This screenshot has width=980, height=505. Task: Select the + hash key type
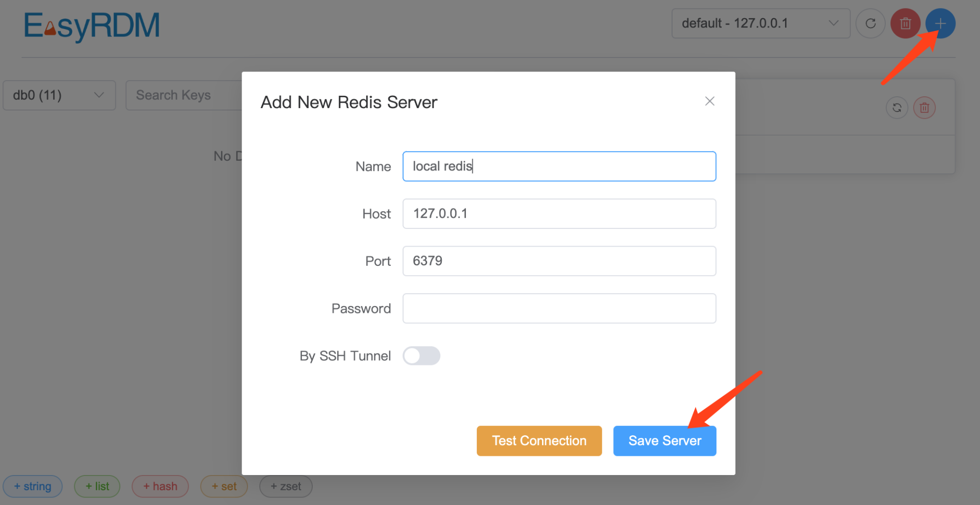point(160,486)
